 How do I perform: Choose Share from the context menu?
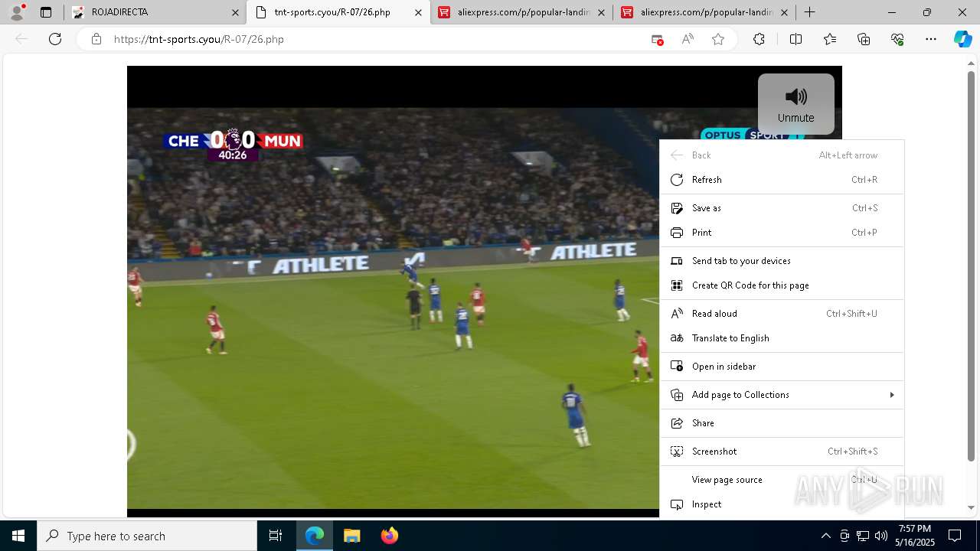point(782,423)
